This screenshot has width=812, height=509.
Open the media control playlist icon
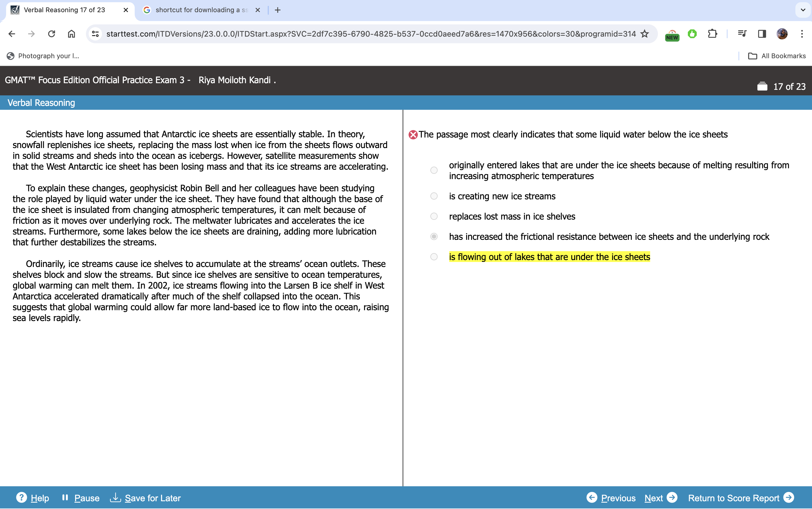coord(742,34)
